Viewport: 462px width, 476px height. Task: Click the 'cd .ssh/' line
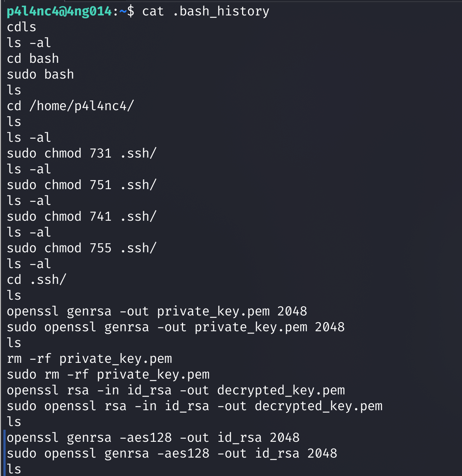click(x=36, y=280)
